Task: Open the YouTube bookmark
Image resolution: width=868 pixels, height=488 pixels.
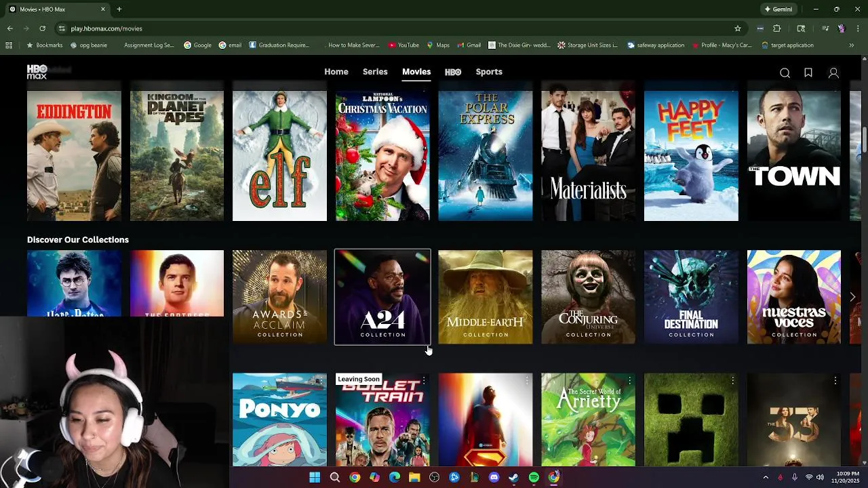Action: tap(404, 45)
